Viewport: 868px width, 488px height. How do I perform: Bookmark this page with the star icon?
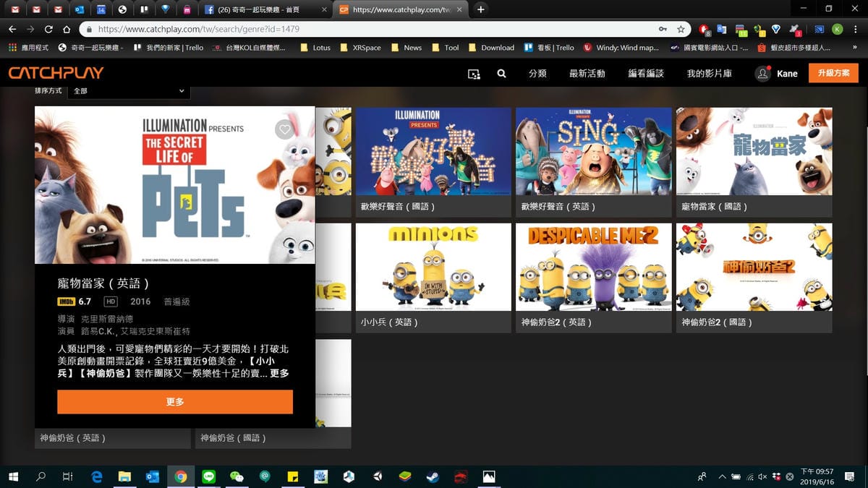click(681, 30)
